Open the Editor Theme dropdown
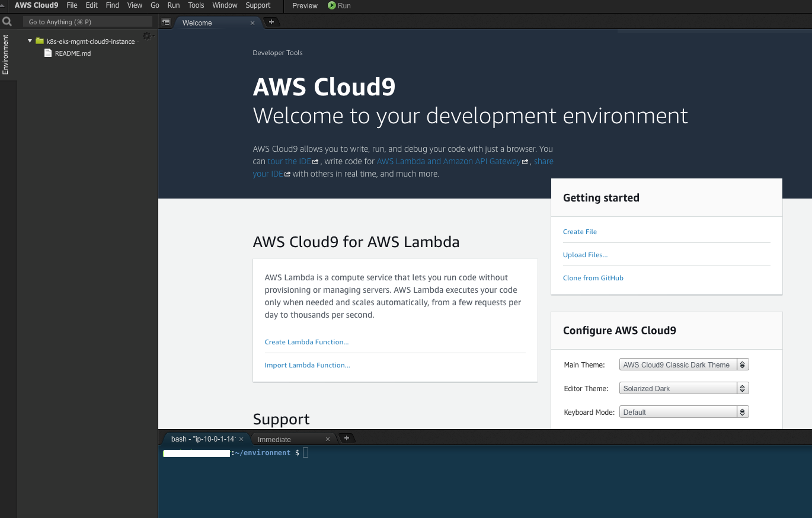The height and width of the screenshot is (518, 812). pyautogui.click(x=684, y=388)
